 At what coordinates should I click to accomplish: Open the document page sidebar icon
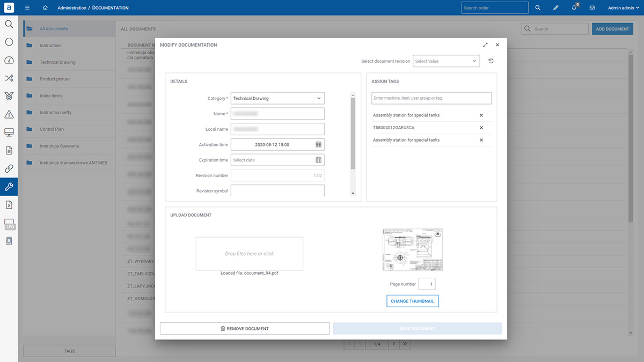click(9, 151)
